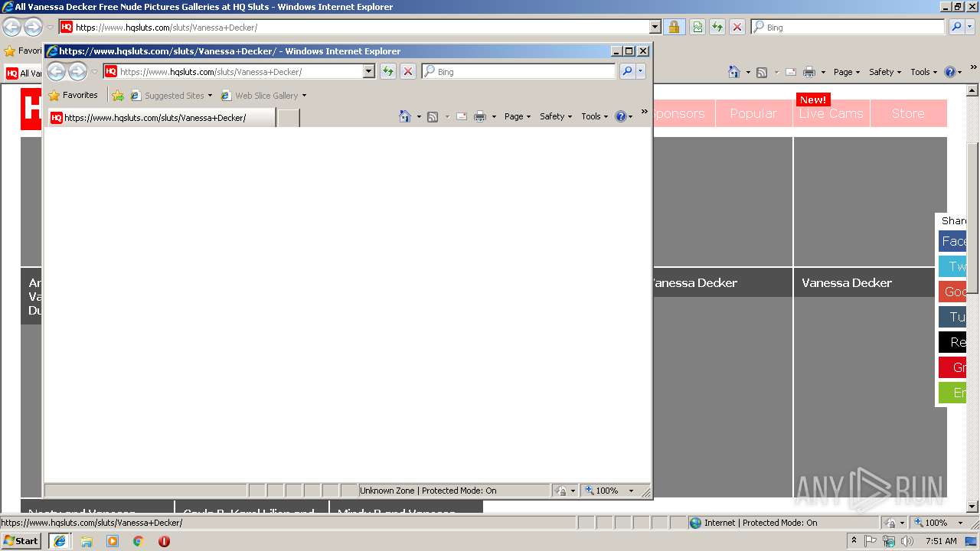Click Twitter share button on right edge

pos(952,266)
